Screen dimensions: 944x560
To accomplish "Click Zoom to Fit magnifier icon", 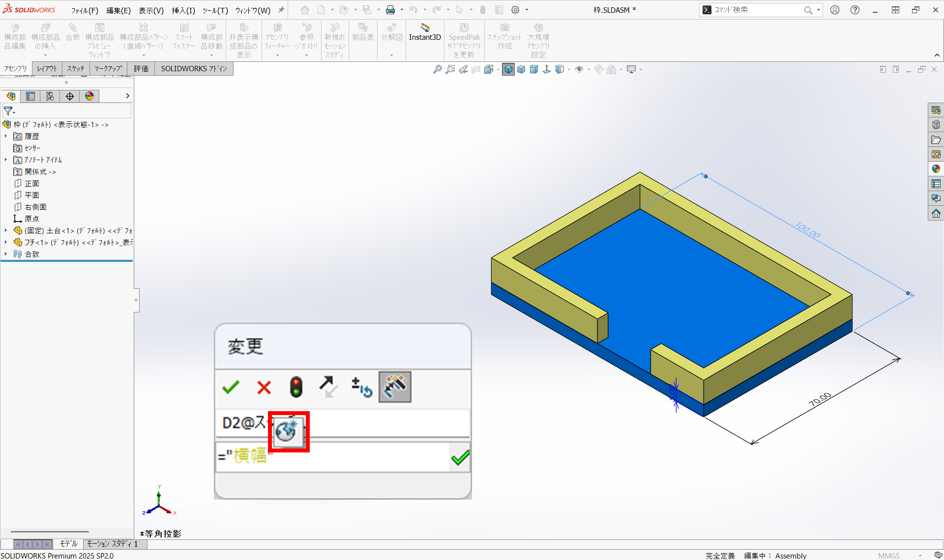I will (437, 70).
